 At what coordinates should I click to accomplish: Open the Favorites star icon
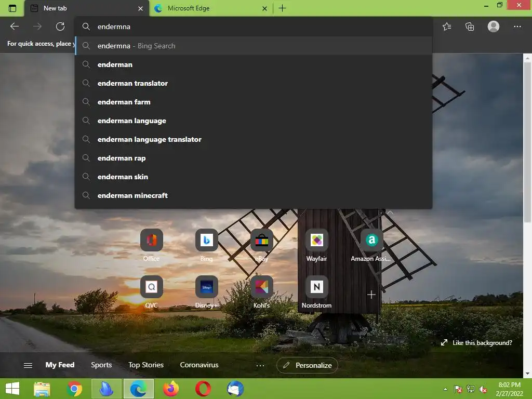[x=447, y=26]
